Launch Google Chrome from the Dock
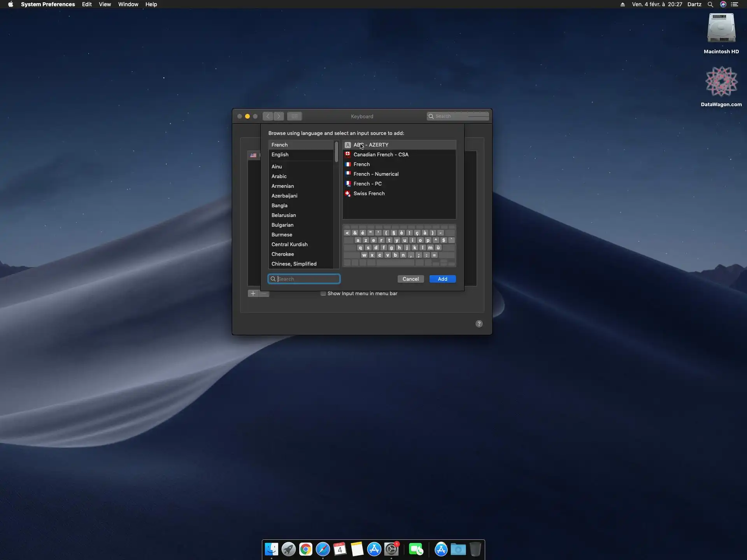The width and height of the screenshot is (747, 560). (x=305, y=549)
